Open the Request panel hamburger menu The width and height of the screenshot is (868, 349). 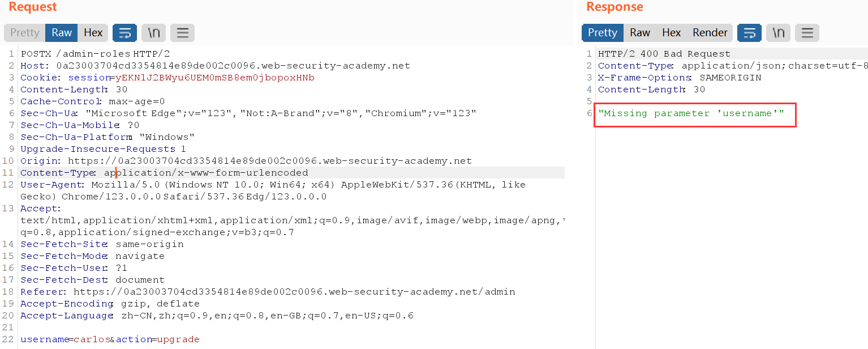(182, 33)
